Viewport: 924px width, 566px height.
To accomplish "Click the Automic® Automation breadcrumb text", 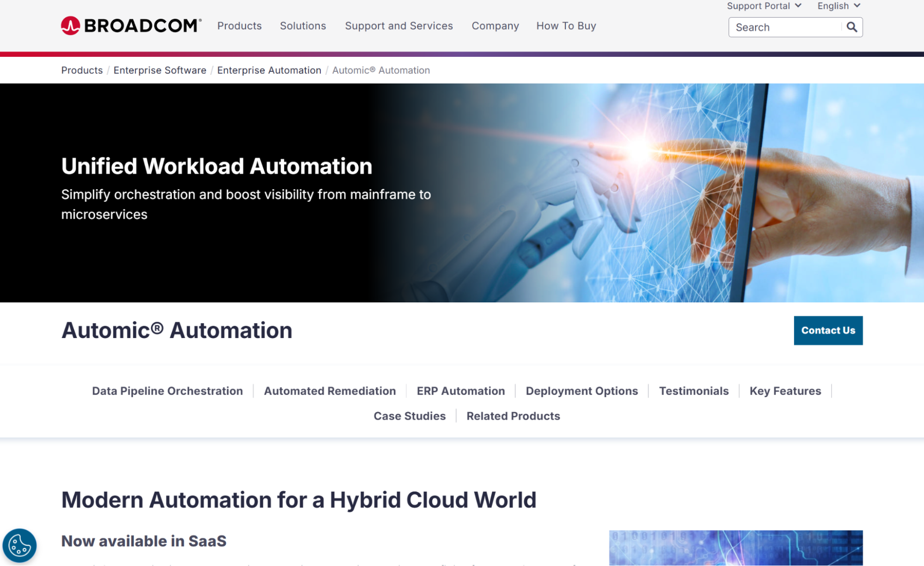I will click(381, 70).
